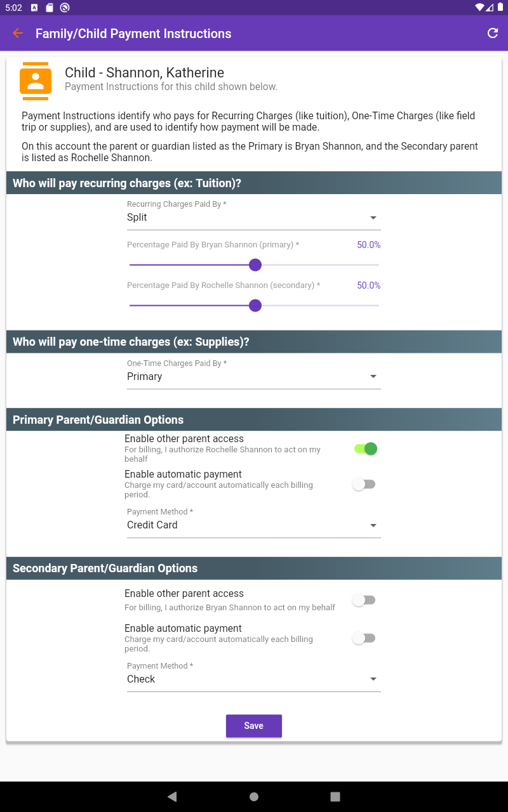The image size is (508, 812).
Task: Enable secondary's other parent access toggle
Action: pos(364,600)
